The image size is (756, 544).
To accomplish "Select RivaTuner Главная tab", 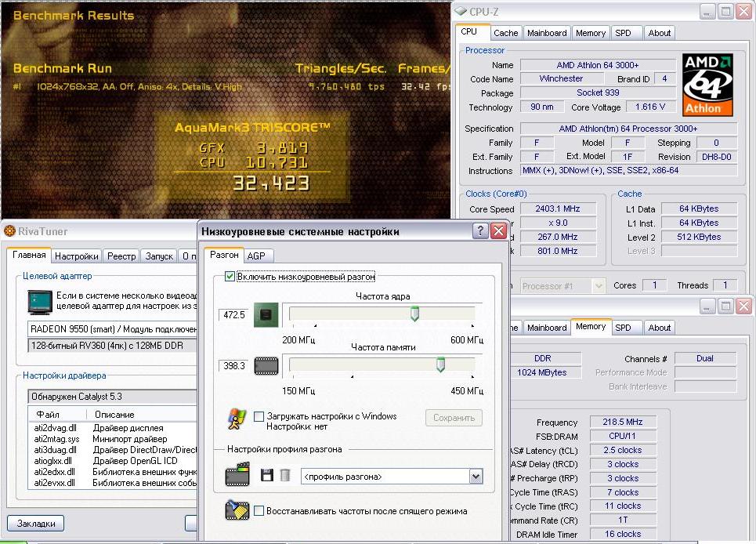I will tap(29, 255).
